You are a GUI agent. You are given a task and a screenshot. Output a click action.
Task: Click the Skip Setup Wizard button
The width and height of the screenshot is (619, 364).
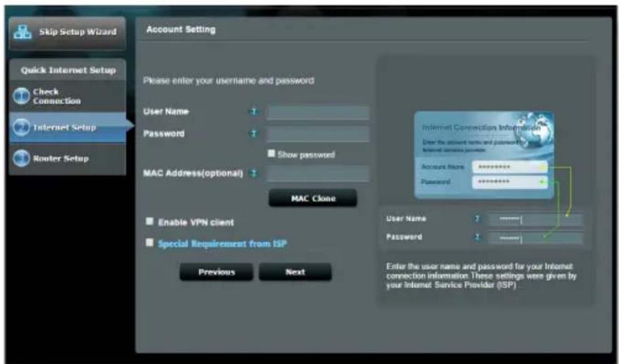(67, 33)
